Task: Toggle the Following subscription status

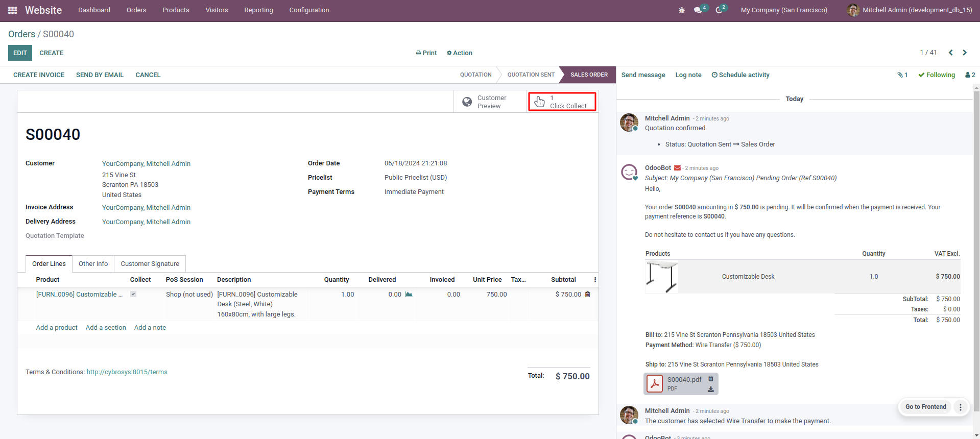Action: 936,75
